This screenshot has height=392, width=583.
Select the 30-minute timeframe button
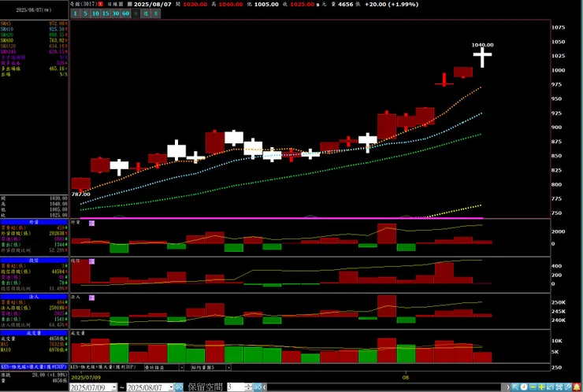click(116, 13)
